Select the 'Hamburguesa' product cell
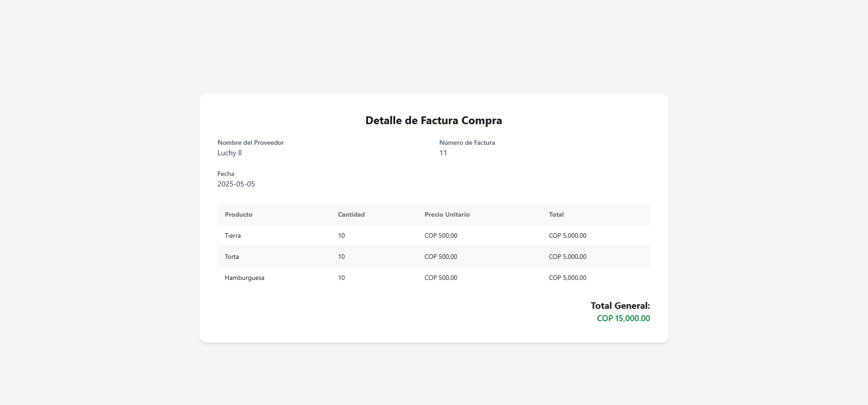This screenshot has width=868, height=405. pyautogui.click(x=245, y=278)
